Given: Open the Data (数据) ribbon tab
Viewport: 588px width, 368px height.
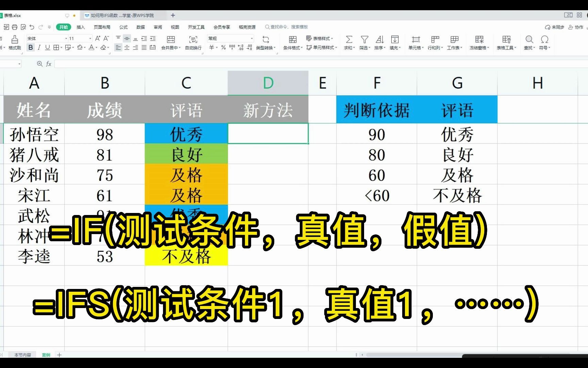Looking at the screenshot, I should (141, 27).
